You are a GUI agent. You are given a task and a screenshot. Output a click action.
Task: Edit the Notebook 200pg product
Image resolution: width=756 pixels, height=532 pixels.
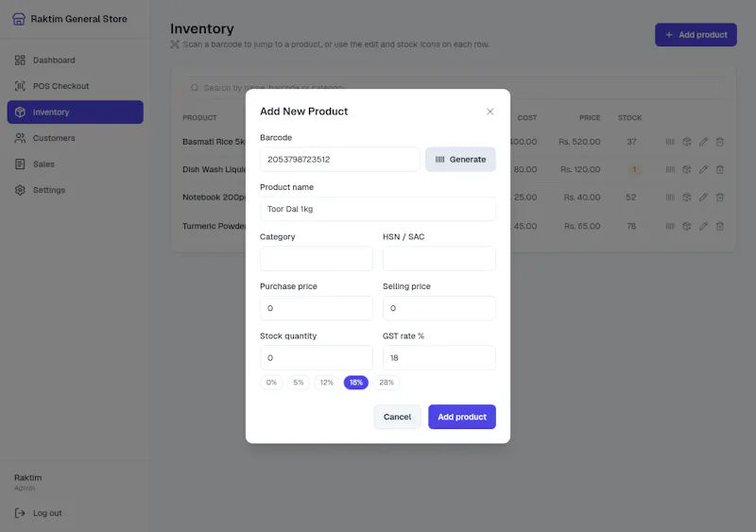703,197
